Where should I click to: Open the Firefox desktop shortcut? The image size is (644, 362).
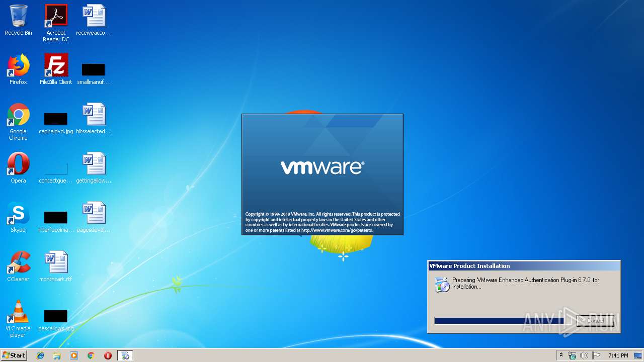(x=18, y=70)
